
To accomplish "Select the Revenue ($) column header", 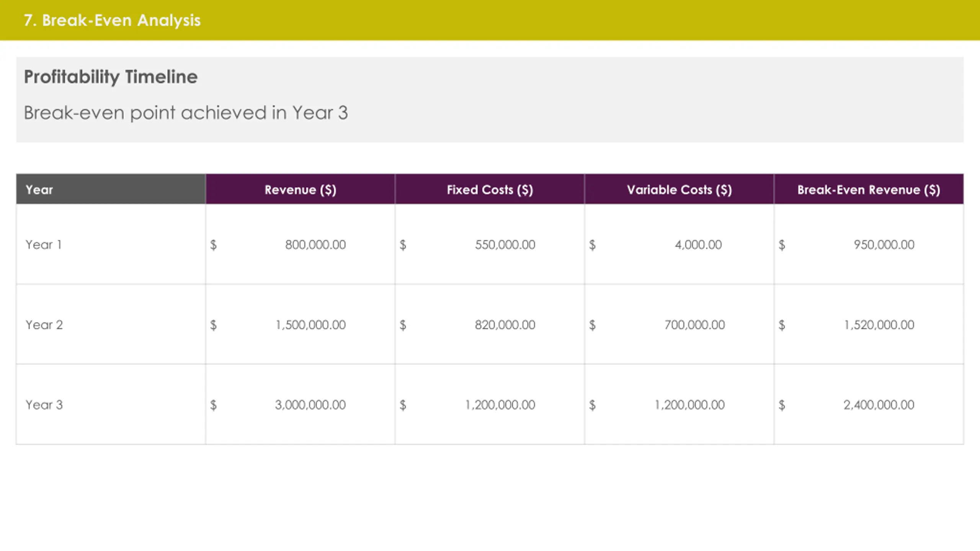I will (x=300, y=189).
